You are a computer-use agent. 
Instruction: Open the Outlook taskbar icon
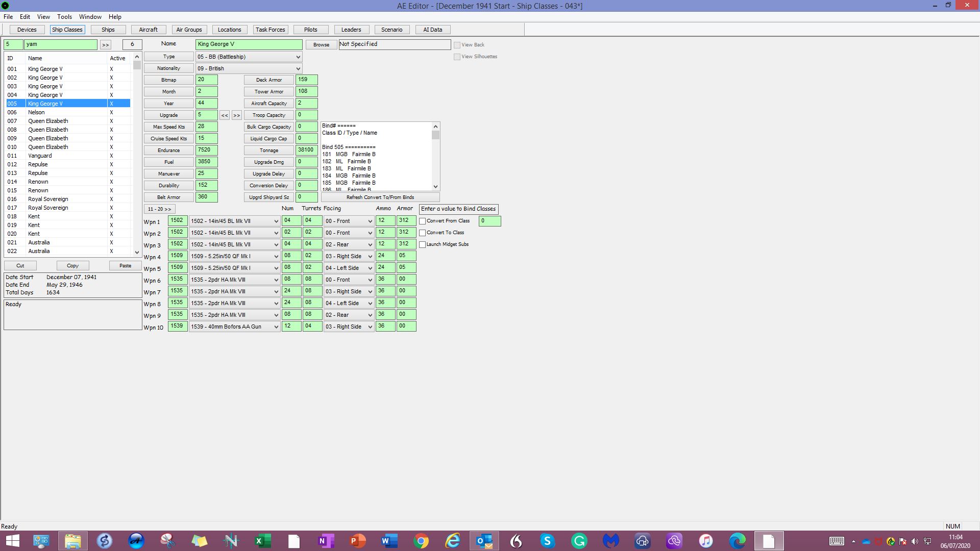tap(484, 540)
